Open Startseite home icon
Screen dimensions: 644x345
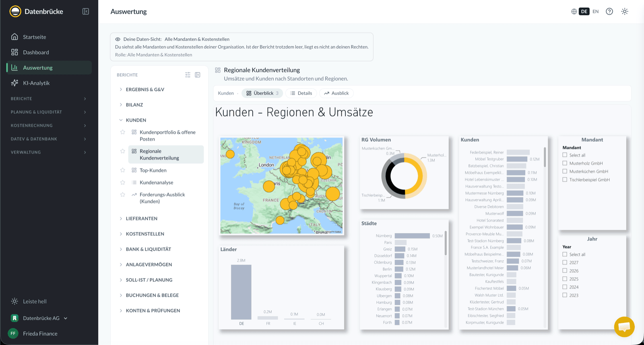point(14,37)
